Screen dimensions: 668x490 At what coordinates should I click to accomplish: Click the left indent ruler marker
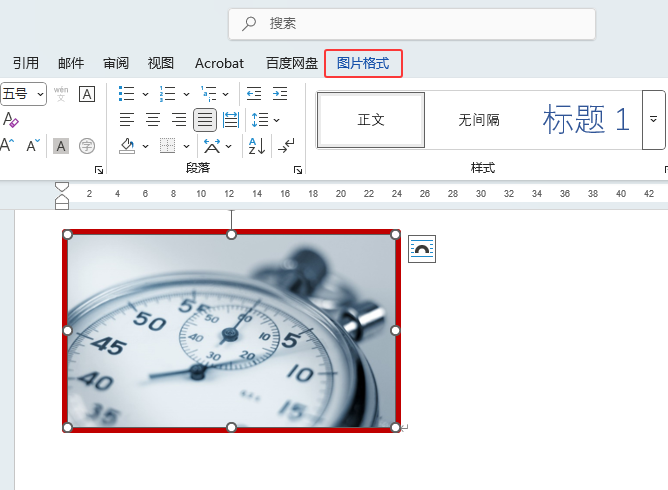pos(62,206)
